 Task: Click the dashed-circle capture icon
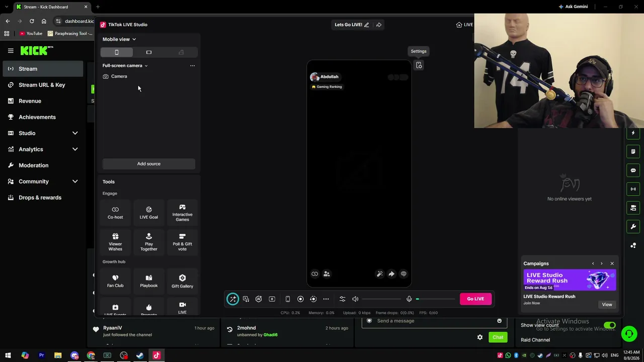pos(313,299)
